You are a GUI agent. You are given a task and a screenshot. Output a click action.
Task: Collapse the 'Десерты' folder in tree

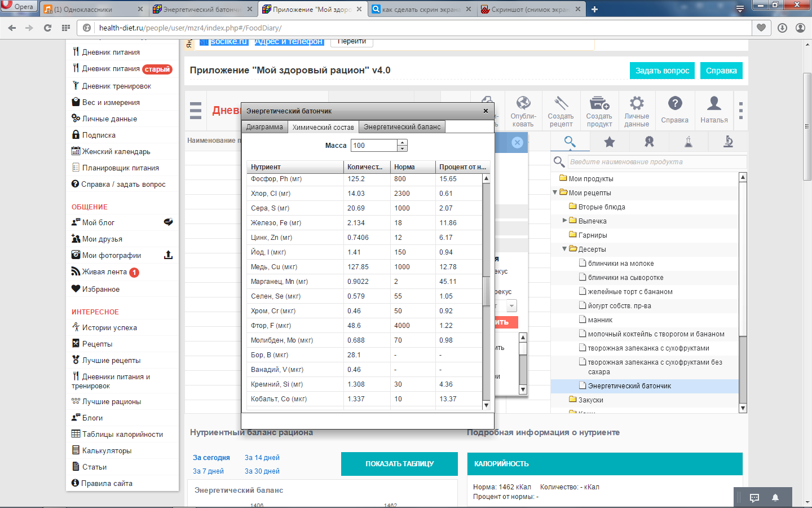[x=564, y=249]
